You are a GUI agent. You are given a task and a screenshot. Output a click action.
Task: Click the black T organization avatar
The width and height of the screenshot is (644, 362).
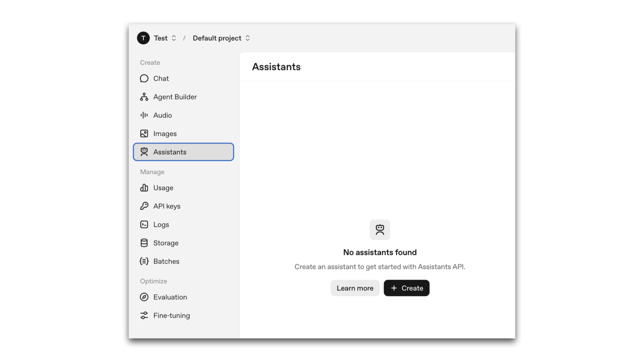coord(143,38)
